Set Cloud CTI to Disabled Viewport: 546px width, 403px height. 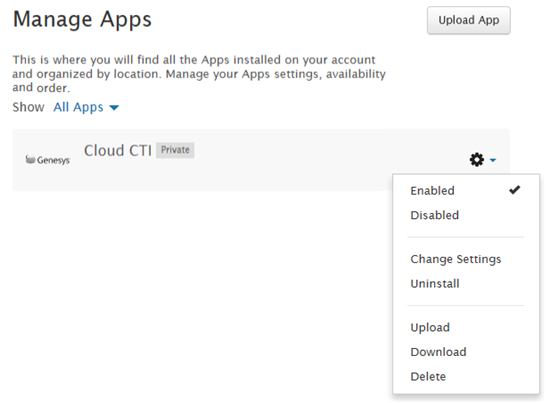pyautogui.click(x=435, y=215)
